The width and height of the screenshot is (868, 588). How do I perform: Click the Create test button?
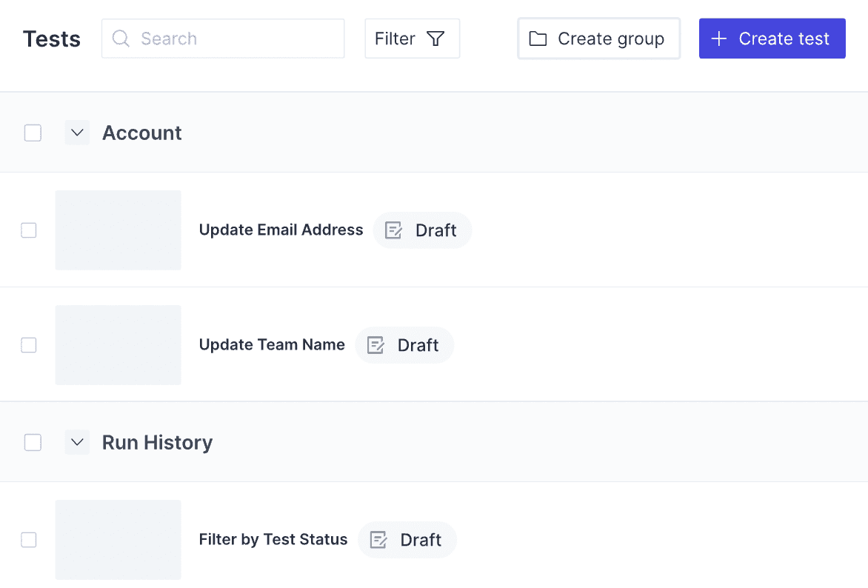pyautogui.click(x=772, y=38)
